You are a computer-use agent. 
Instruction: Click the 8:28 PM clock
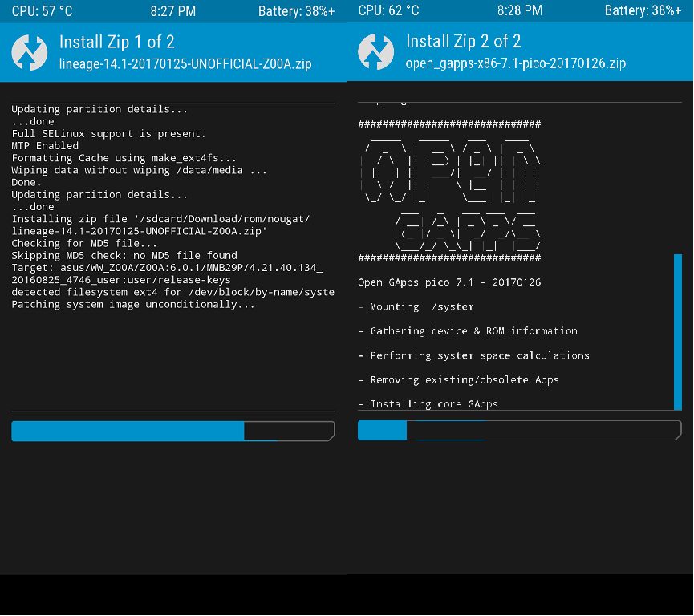point(520,10)
